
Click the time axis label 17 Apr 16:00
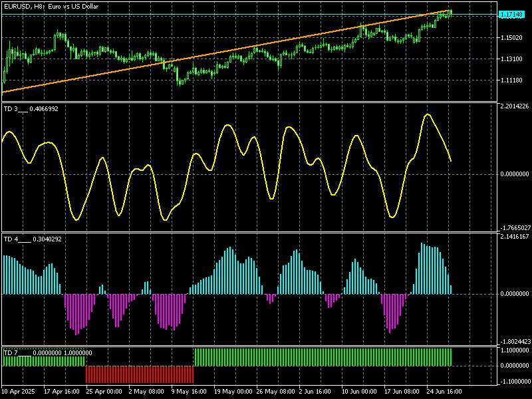[x=62, y=392]
